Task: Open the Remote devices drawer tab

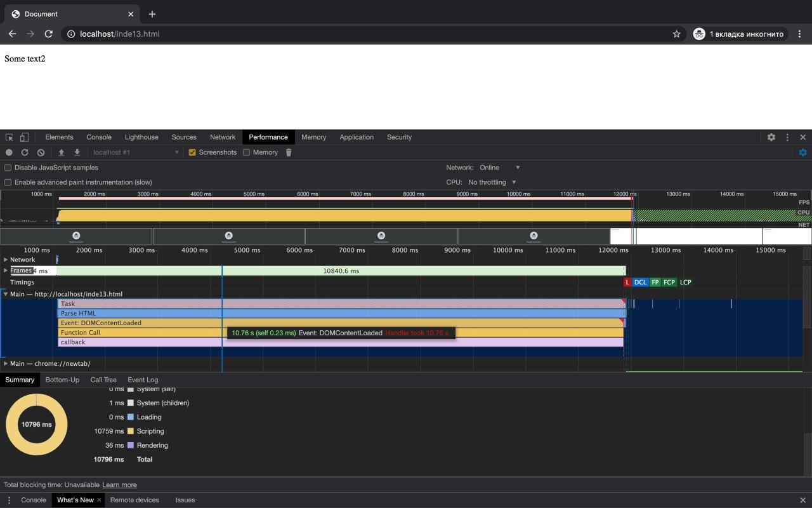Action: click(x=134, y=500)
